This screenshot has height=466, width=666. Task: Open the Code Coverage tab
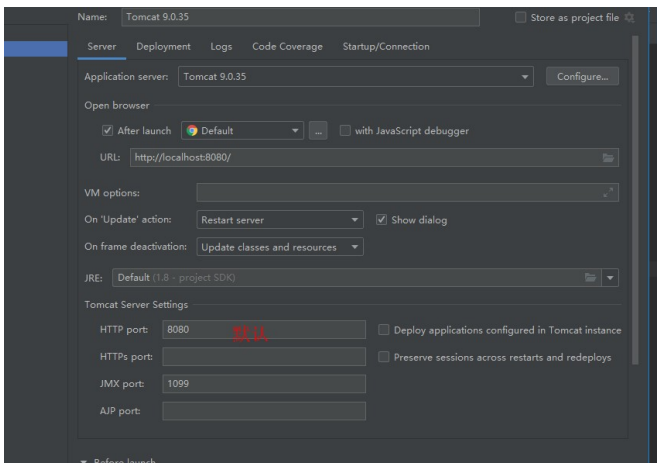(288, 46)
